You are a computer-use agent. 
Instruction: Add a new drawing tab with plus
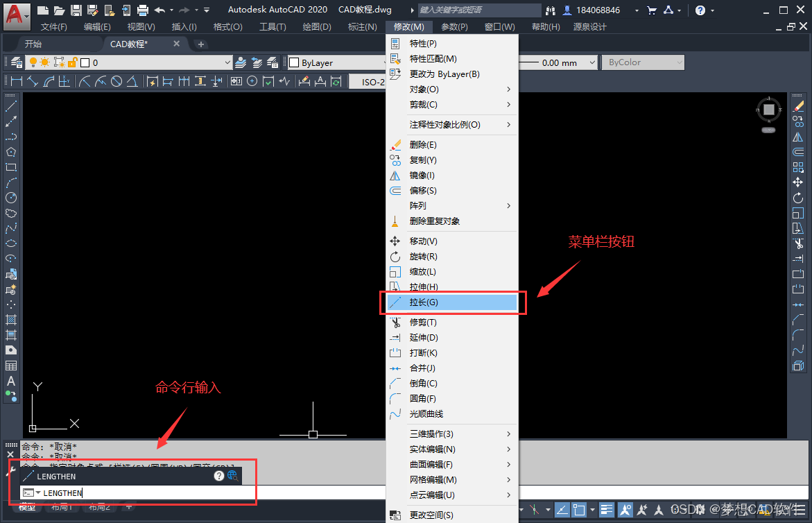[x=201, y=44]
